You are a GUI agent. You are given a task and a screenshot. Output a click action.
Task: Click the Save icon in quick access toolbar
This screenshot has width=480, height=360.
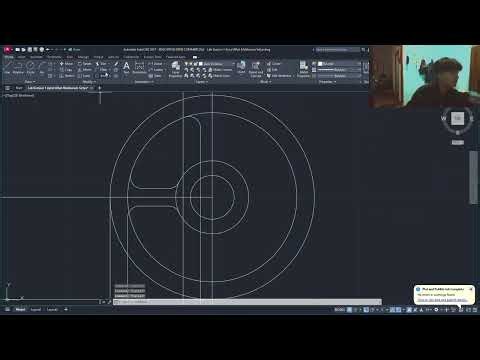[30, 50]
